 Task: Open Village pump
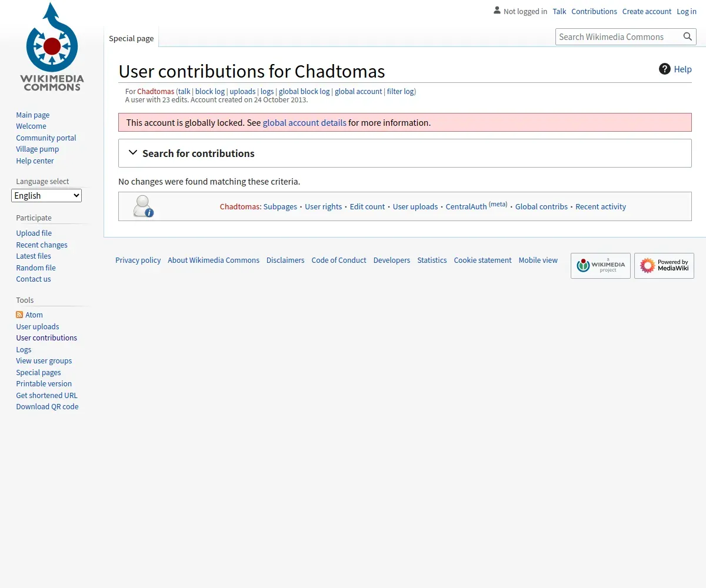[x=38, y=149]
